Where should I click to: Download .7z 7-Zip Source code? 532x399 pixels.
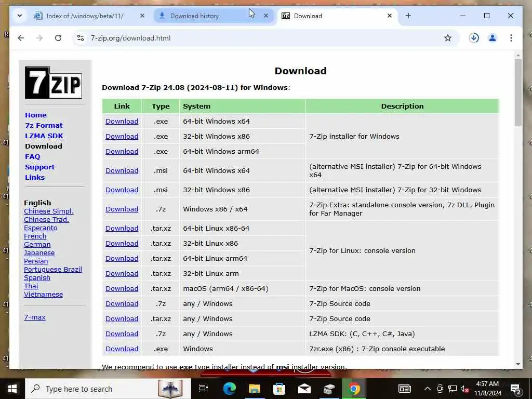pyautogui.click(x=122, y=303)
